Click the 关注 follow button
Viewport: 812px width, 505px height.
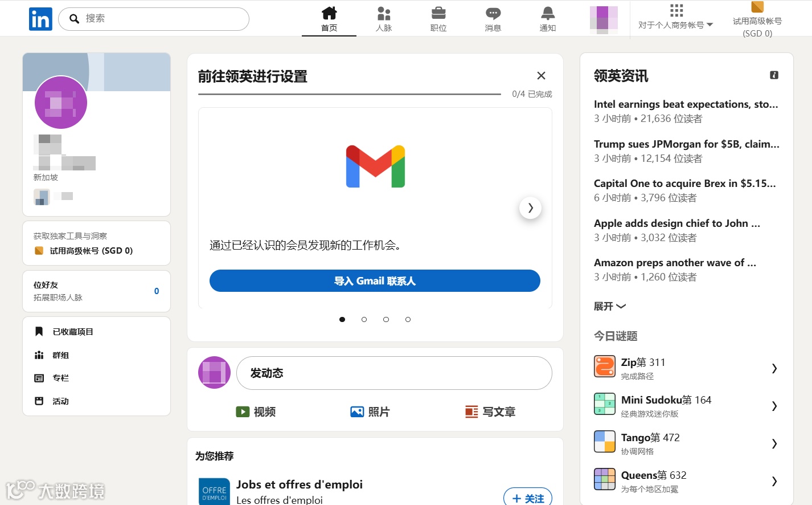[528, 498]
